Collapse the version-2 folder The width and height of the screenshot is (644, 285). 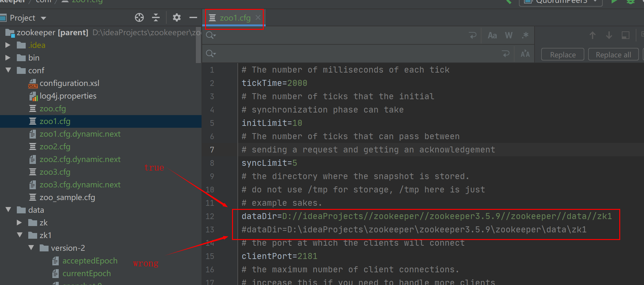(31, 248)
